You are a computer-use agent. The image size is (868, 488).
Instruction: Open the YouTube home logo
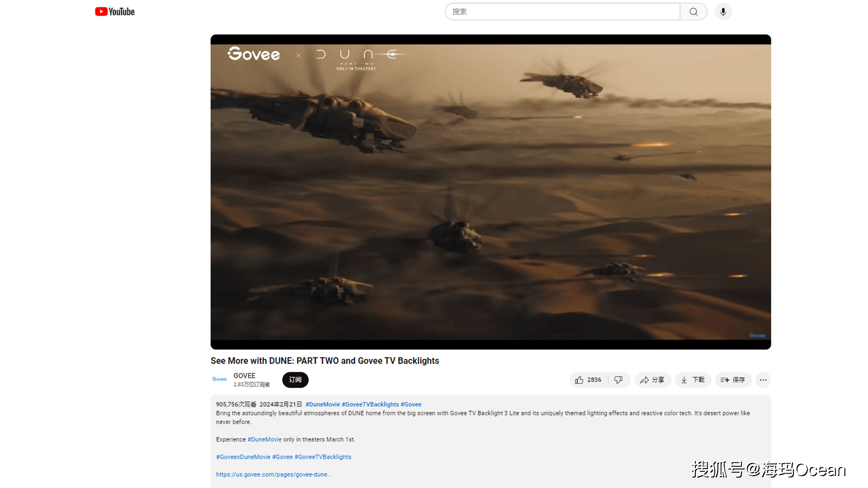[x=115, y=12]
